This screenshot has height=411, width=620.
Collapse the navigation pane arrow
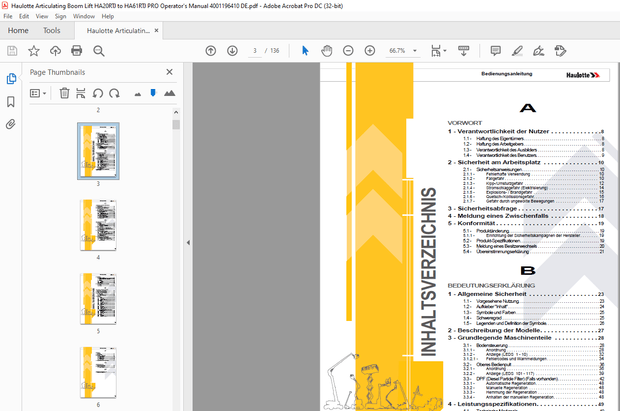(x=188, y=242)
